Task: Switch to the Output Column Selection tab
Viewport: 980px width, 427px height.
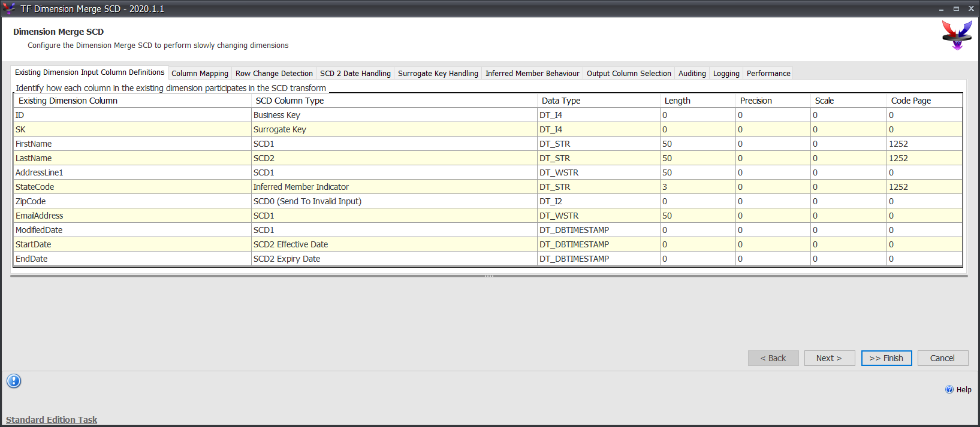Action: pyautogui.click(x=629, y=73)
